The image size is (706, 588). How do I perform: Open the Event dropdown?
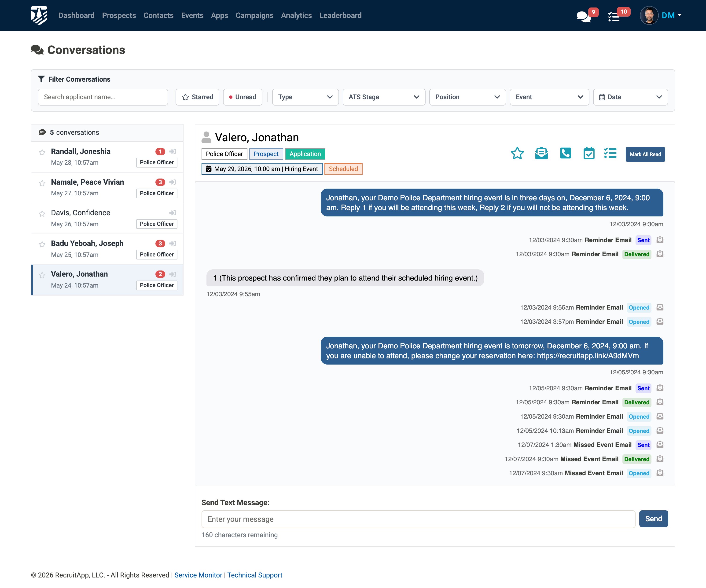click(549, 97)
